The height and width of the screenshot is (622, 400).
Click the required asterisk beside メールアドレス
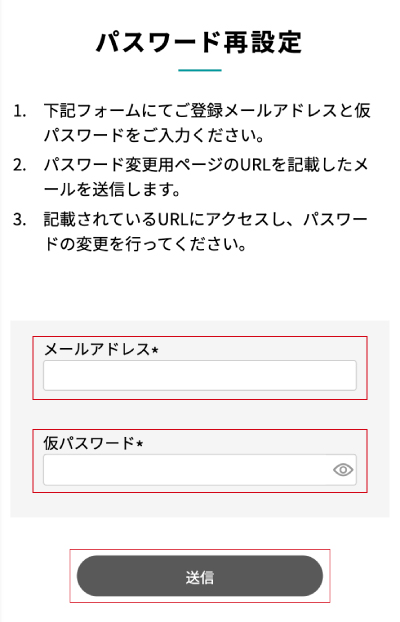(x=155, y=349)
